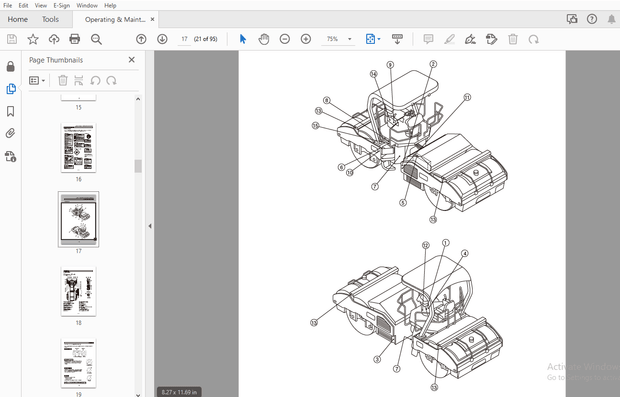The width and height of the screenshot is (620, 397).
Task: Go to the Home tab
Action: click(17, 19)
